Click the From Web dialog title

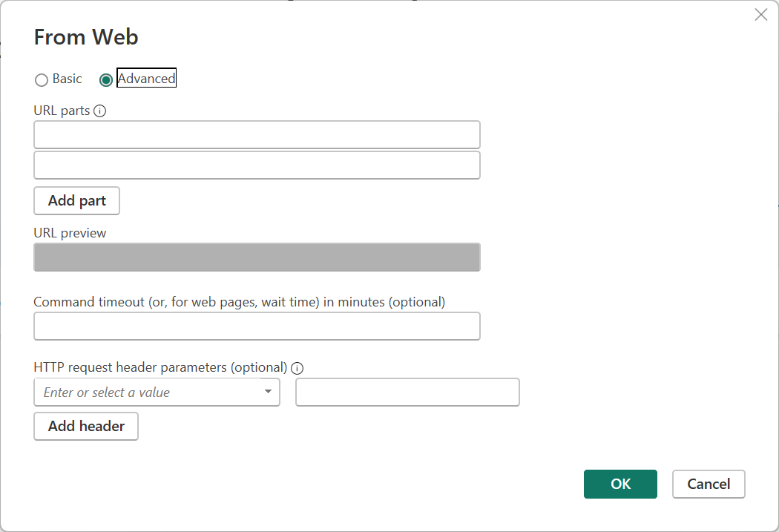(86, 37)
